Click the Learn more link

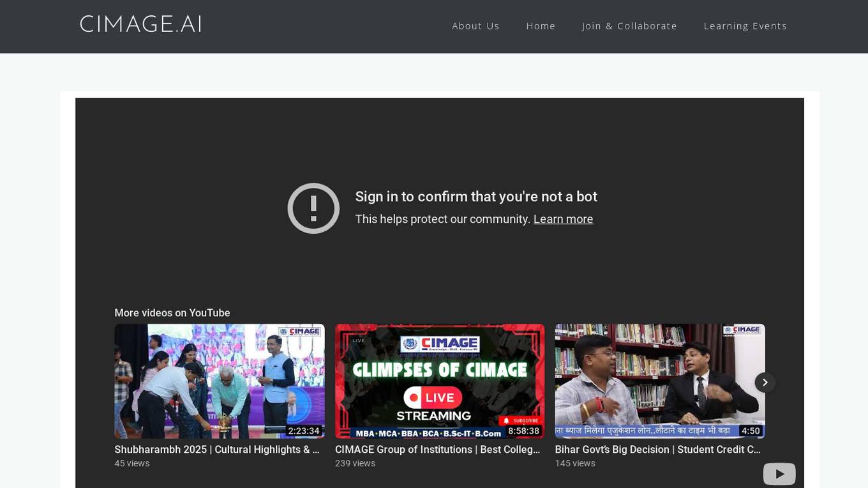(x=563, y=219)
